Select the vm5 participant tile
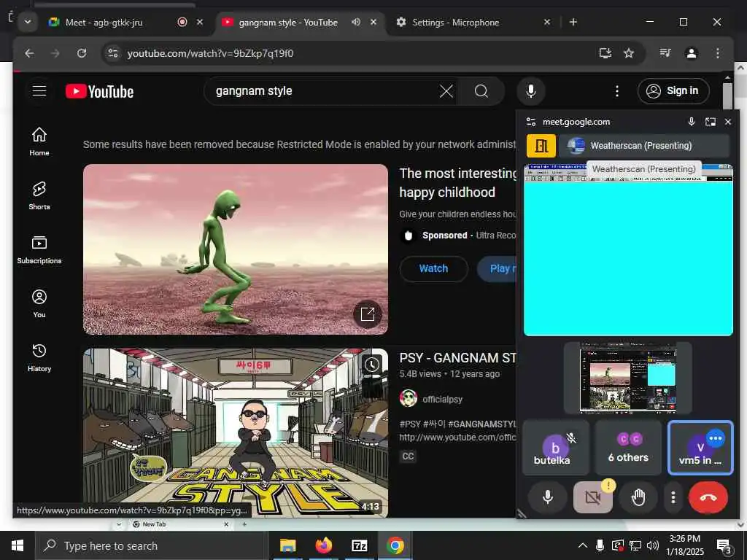 (x=700, y=448)
